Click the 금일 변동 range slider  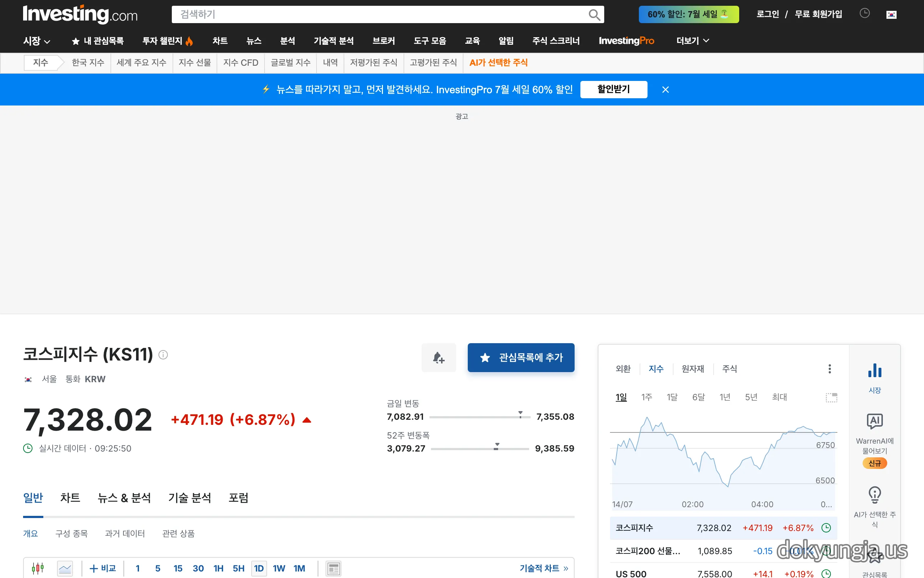(480, 417)
